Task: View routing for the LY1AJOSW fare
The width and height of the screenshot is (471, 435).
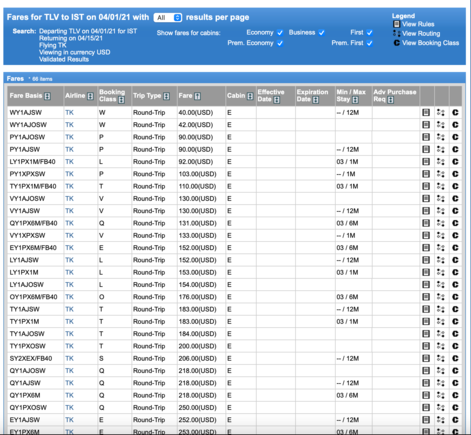Action: point(441,285)
